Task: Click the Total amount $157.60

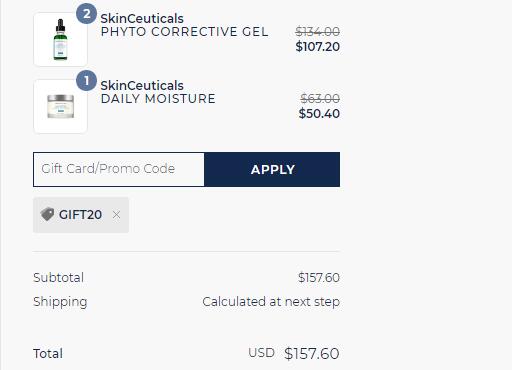Action: click(312, 353)
